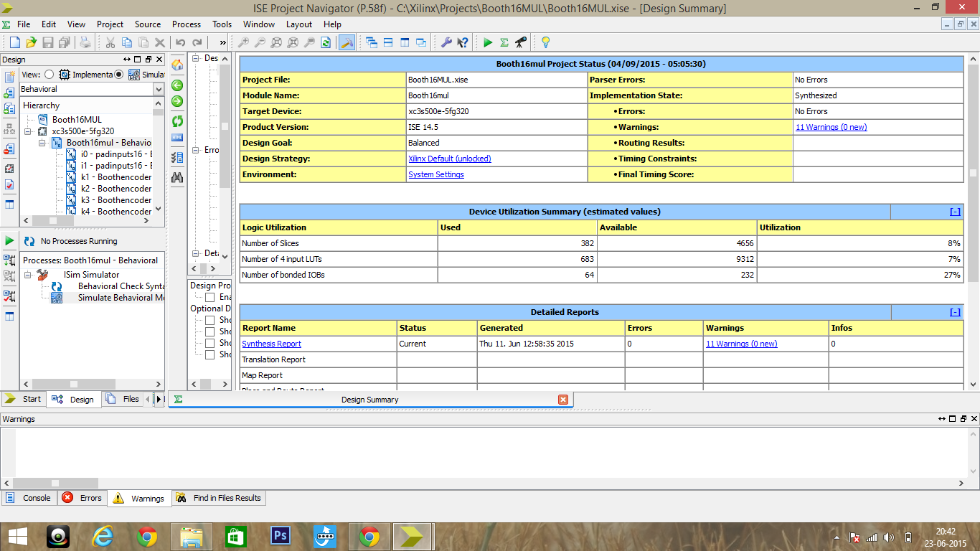Select the Implementation view radio button
980x551 pixels.
tap(49, 75)
